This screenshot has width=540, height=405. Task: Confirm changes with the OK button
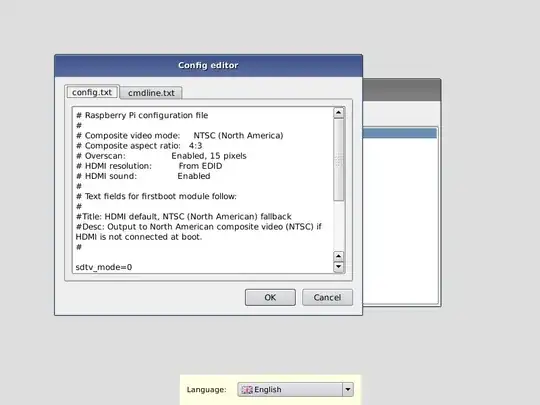pos(270,297)
